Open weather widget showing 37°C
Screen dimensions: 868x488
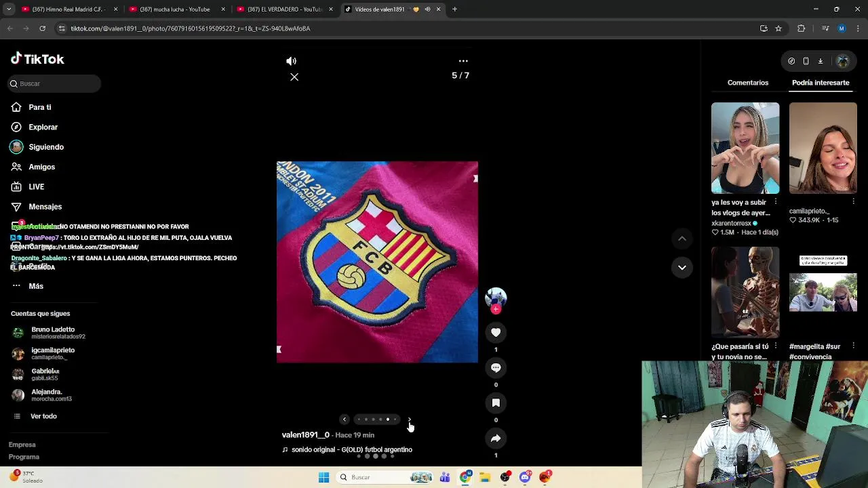(27, 476)
